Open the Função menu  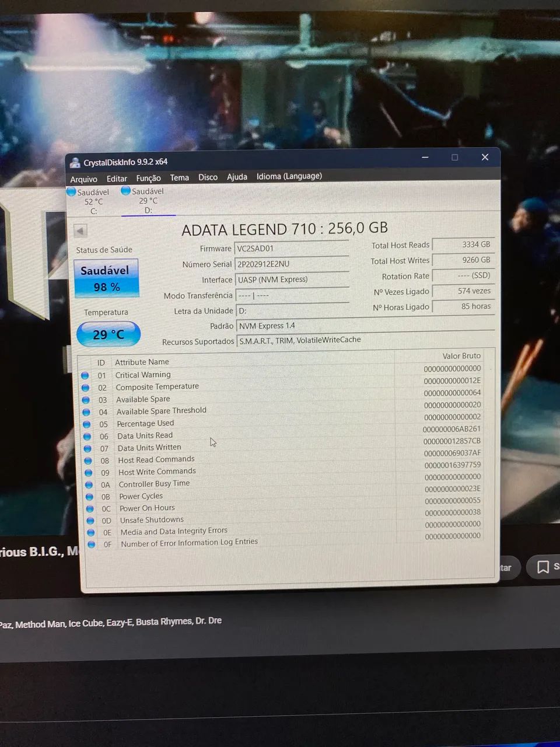[x=148, y=178]
